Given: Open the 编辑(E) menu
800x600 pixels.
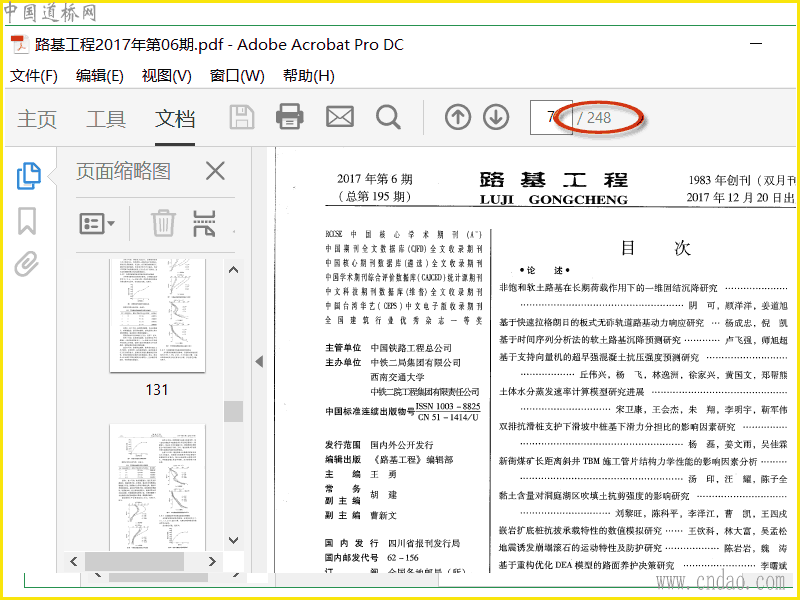Looking at the screenshot, I should click(99, 76).
